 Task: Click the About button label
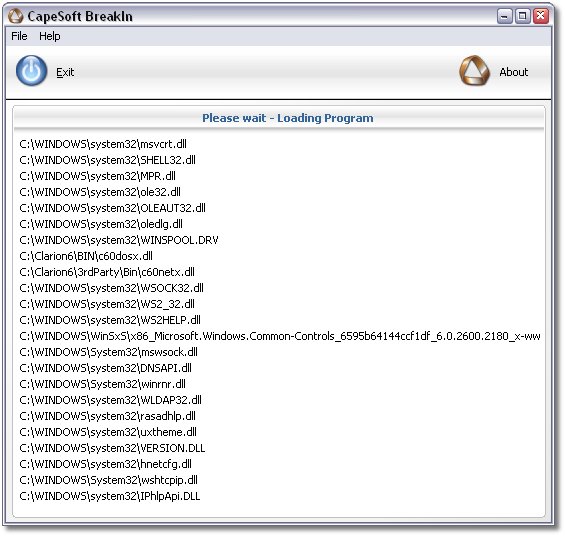pyautogui.click(x=513, y=72)
